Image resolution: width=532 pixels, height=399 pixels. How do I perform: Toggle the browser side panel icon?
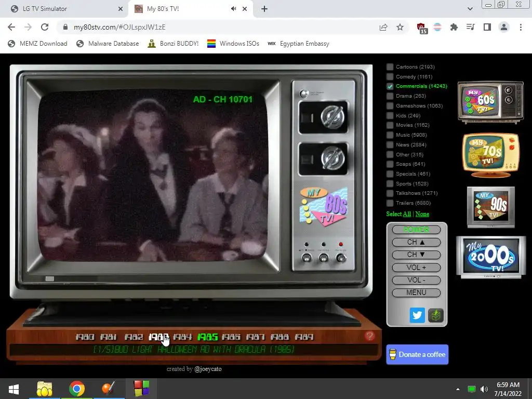pyautogui.click(x=487, y=27)
